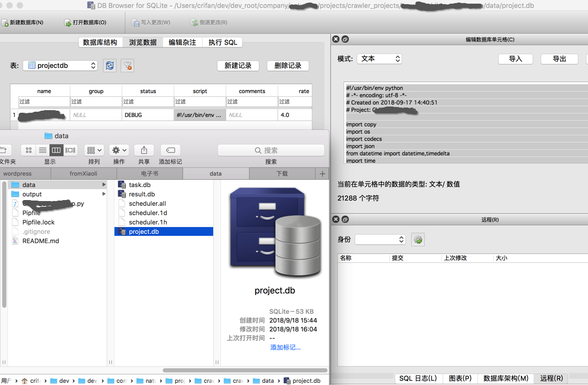
Task: Switch to Execute SQL tab
Action: [x=223, y=43]
